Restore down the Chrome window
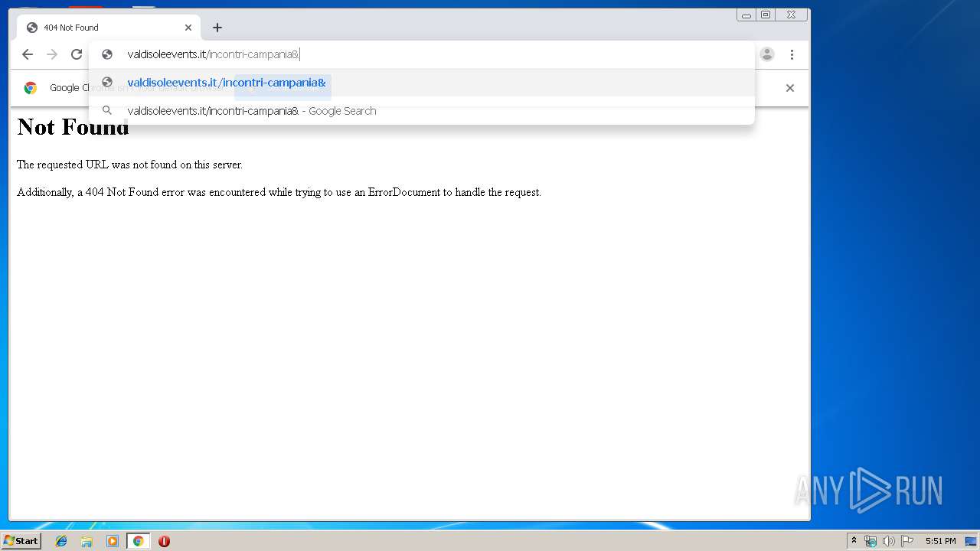980x551 pixels. click(x=766, y=15)
